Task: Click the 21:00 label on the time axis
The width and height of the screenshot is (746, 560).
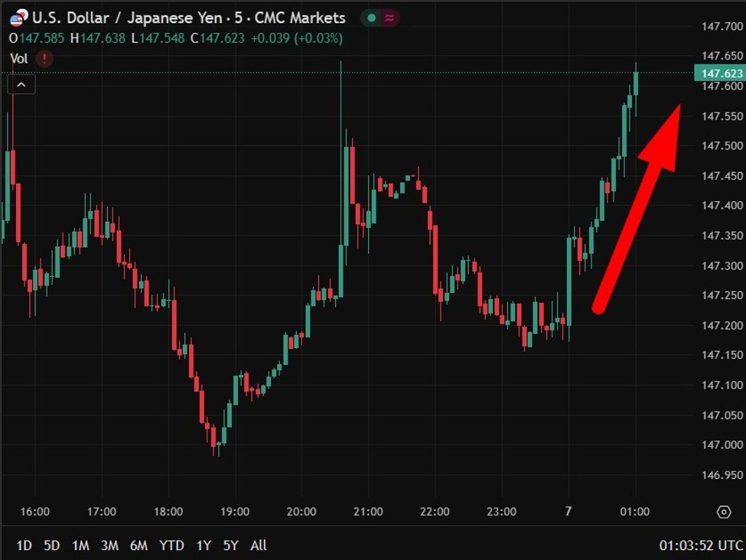Action: pos(368,512)
